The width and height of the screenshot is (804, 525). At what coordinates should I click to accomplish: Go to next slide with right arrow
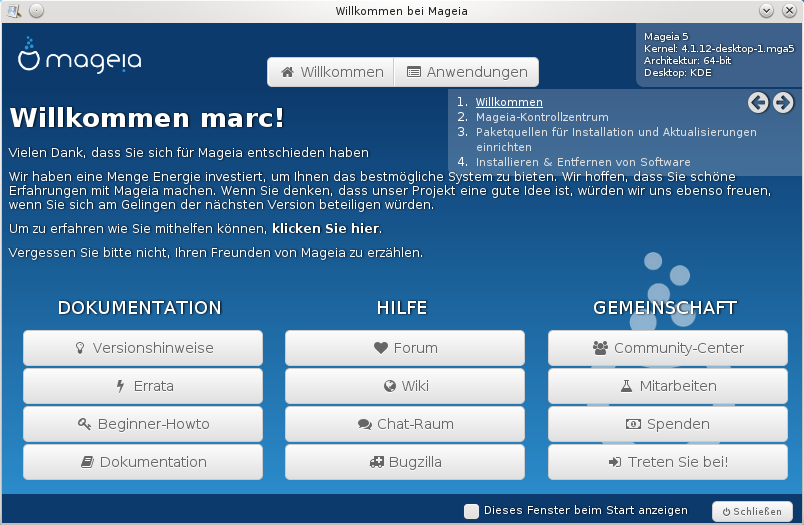pos(783,103)
